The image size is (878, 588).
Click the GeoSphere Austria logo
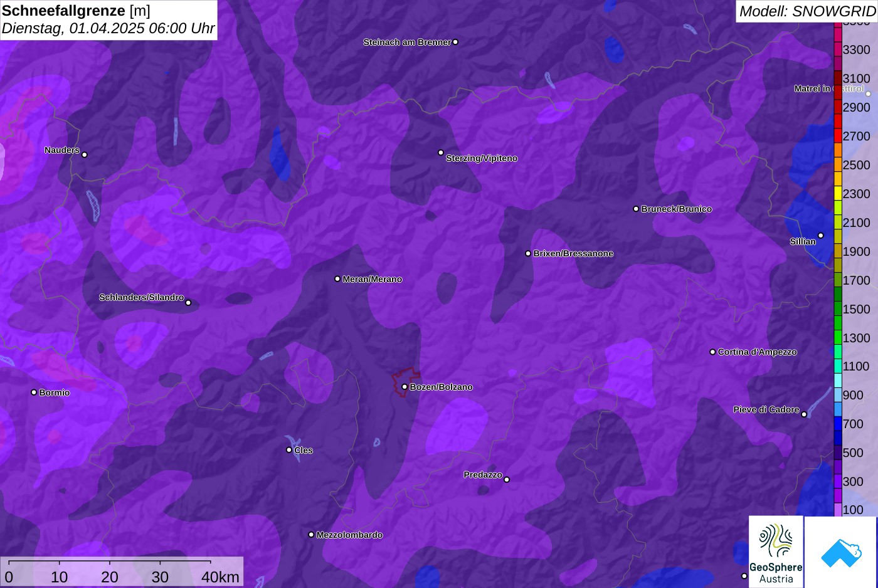pyautogui.click(x=776, y=552)
